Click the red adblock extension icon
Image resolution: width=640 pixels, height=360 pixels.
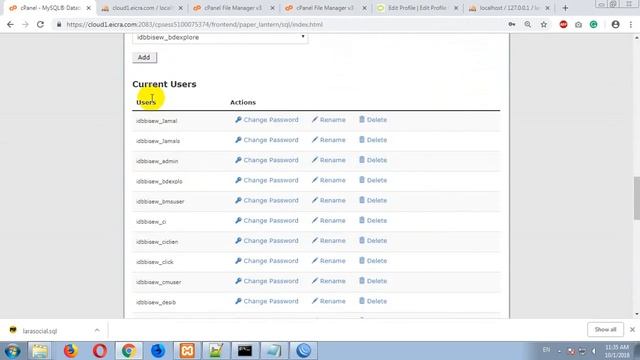click(563, 24)
